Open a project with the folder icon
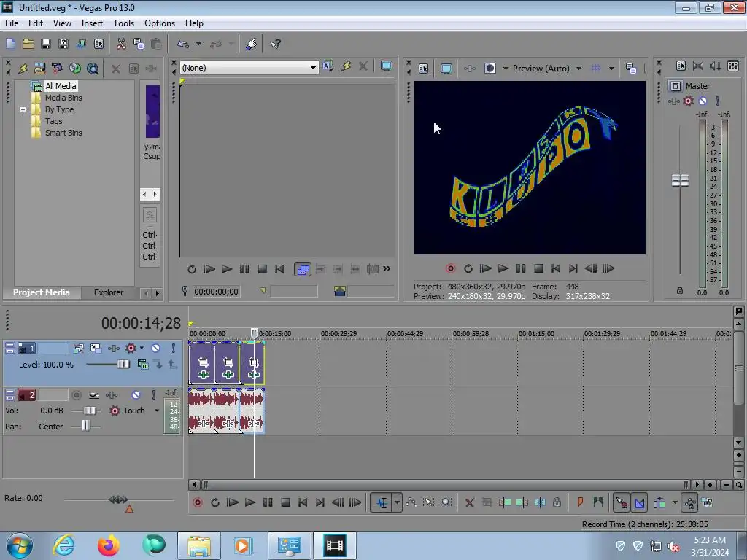Image resolution: width=747 pixels, height=560 pixels. click(x=28, y=44)
